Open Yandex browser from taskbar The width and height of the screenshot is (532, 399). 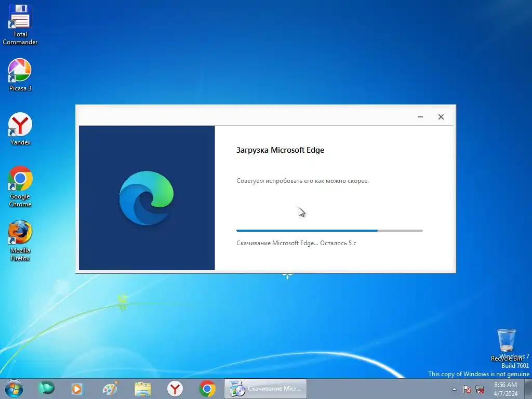[x=175, y=389]
